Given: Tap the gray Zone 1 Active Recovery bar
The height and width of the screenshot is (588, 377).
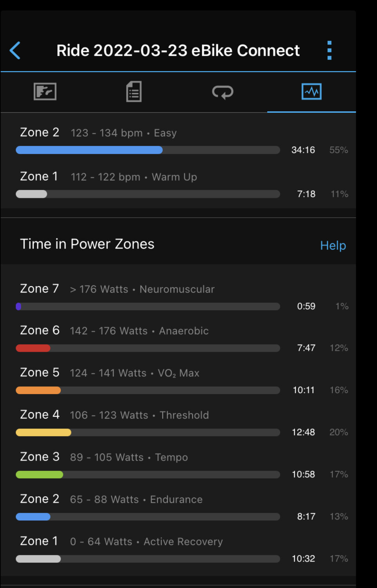Looking at the screenshot, I should tap(38, 559).
